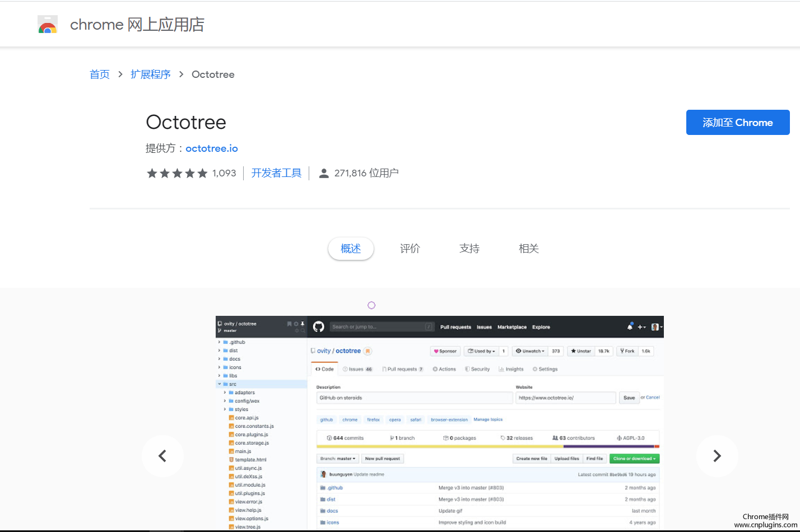Click the user silhouette icon
The height and width of the screenshot is (532, 800).
(x=324, y=174)
